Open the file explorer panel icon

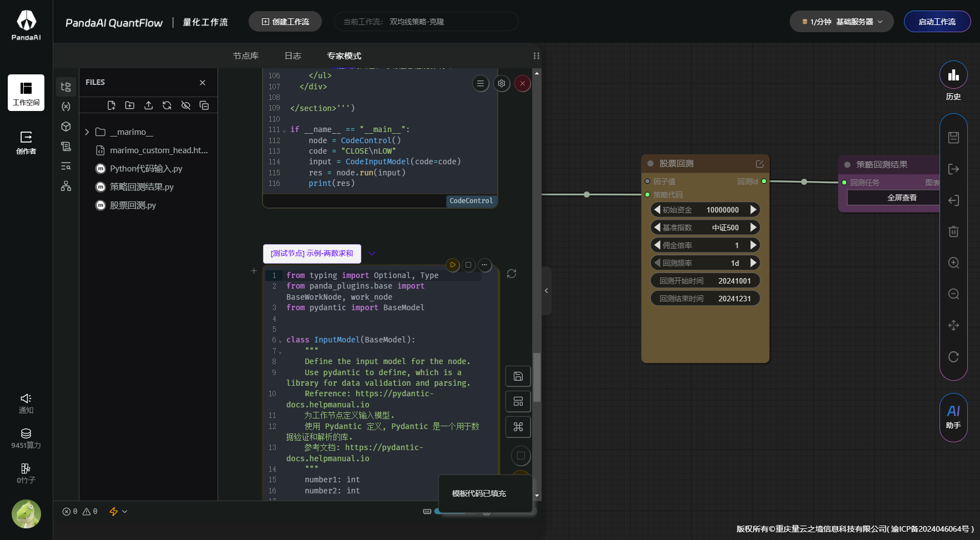point(66,87)
